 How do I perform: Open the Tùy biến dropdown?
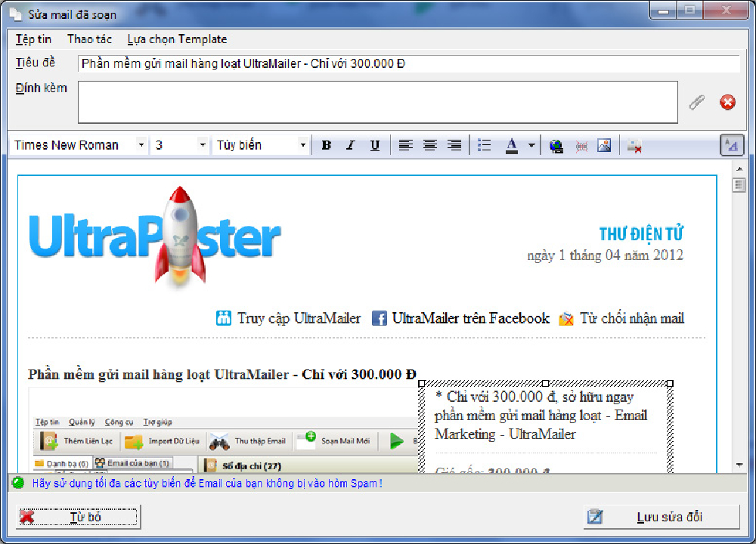(302, 145)
